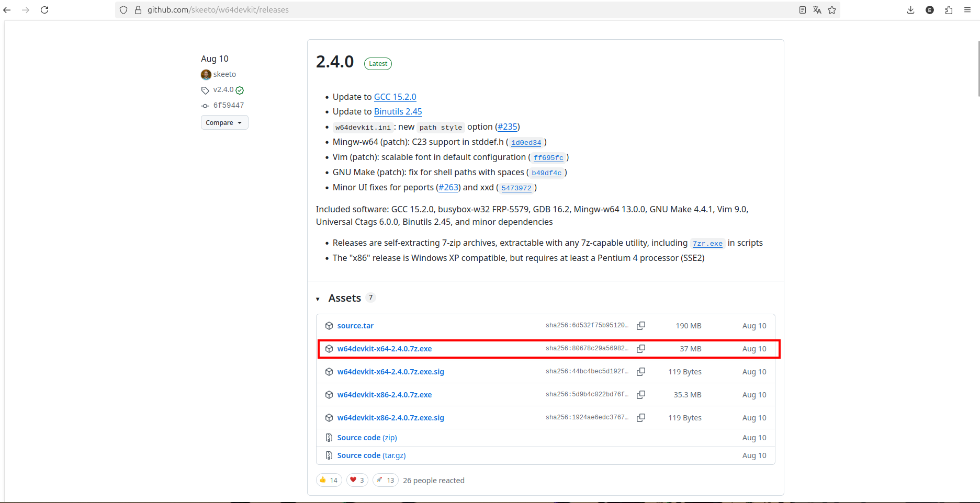Viewport: 980px width, 503px height.
Task: Open the browser downloads panel
Action: pyautogui.click(x=910, y=9)
